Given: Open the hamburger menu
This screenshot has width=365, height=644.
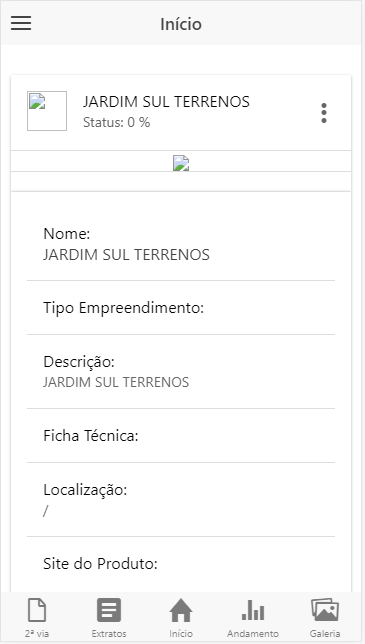Looking at the screenshot, I should click(21, 23).
